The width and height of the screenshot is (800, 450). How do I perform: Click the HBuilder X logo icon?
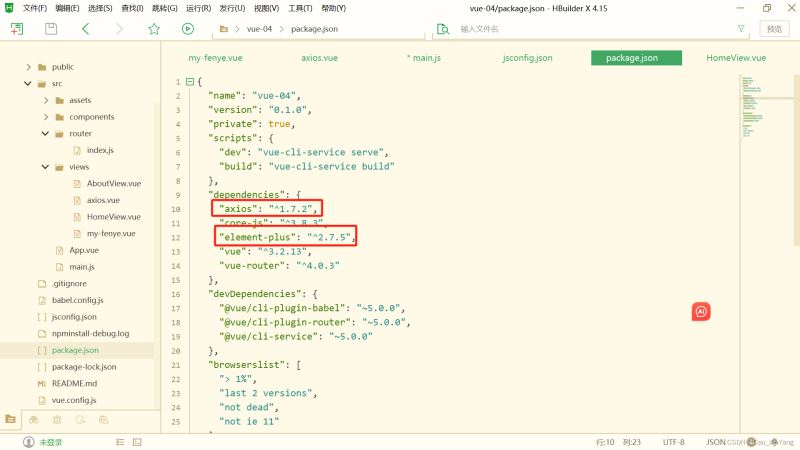tap(9, 8)
